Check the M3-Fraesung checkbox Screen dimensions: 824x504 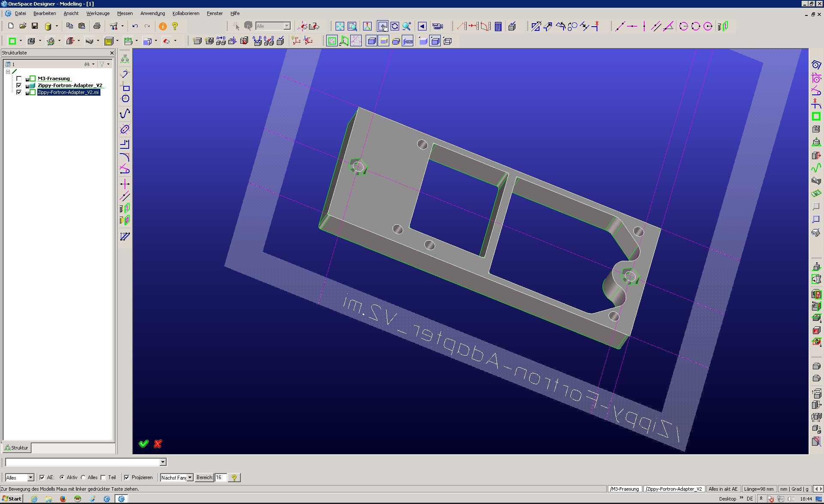coord(19,78)
